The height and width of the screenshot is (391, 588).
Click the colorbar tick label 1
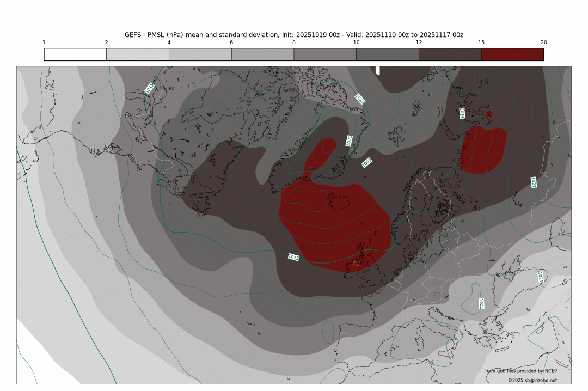pyautogui.click(x=44, y=42)
